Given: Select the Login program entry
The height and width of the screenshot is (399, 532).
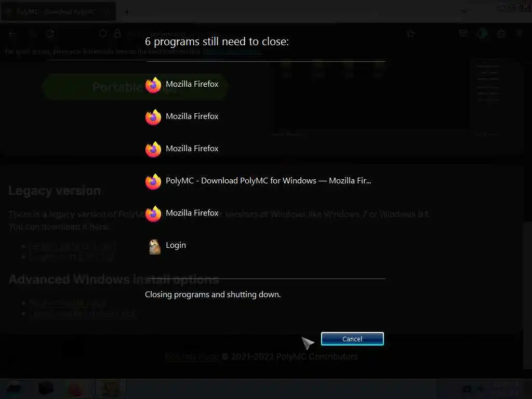Looking at the screenshot, I should coord(166,246).
